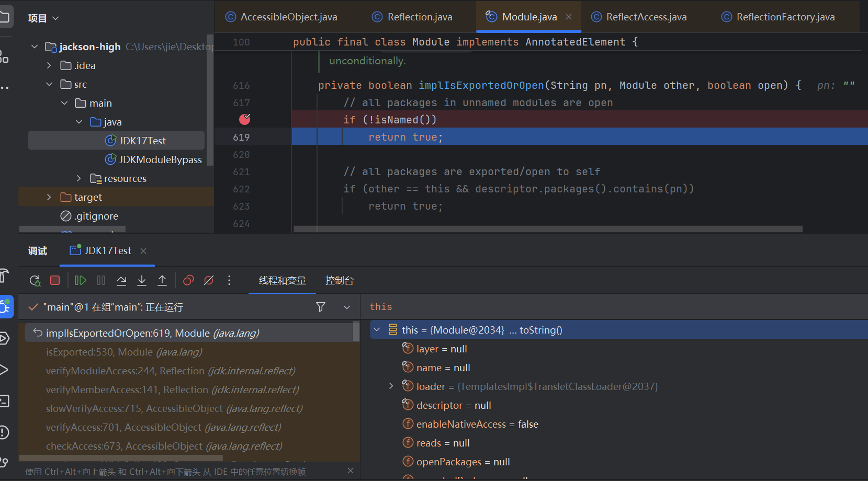Open the Structure tool window icon
This screenshot has width=868, height=481.
(x=4, y=56)
